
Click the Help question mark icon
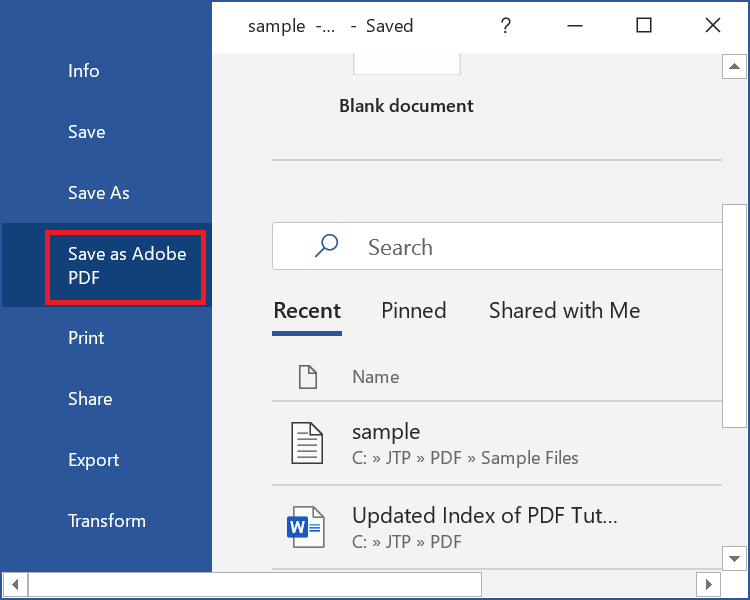coord(506,25)
